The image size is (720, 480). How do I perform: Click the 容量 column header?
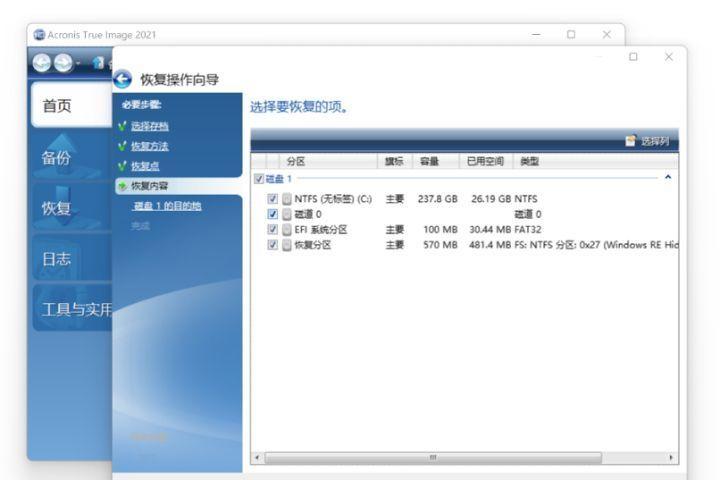click(x=435, y=161)
